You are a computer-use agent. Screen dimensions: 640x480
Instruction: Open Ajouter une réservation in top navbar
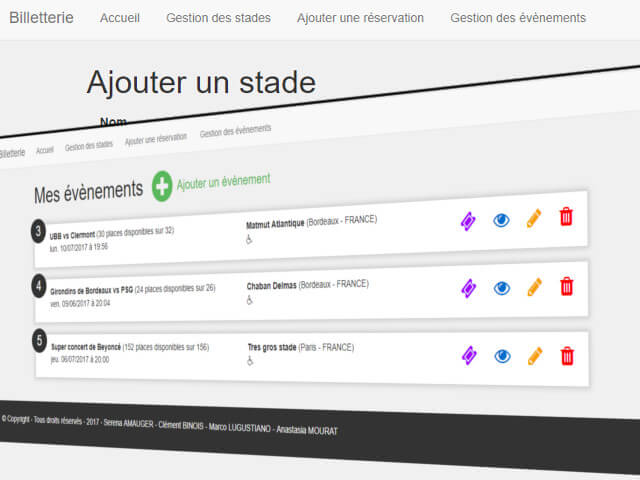(x=360, y=18)
